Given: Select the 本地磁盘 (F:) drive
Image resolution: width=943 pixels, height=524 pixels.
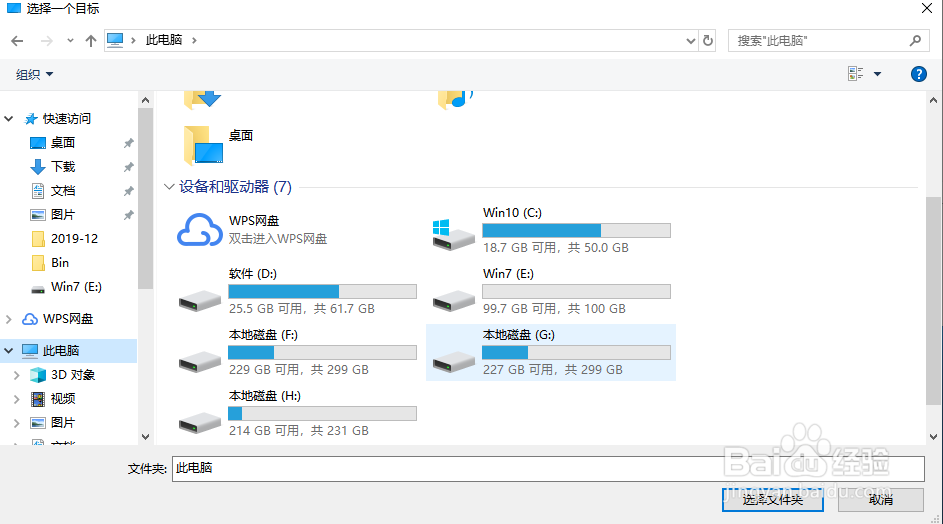Looking at the screenshot, I should (297, 353).
